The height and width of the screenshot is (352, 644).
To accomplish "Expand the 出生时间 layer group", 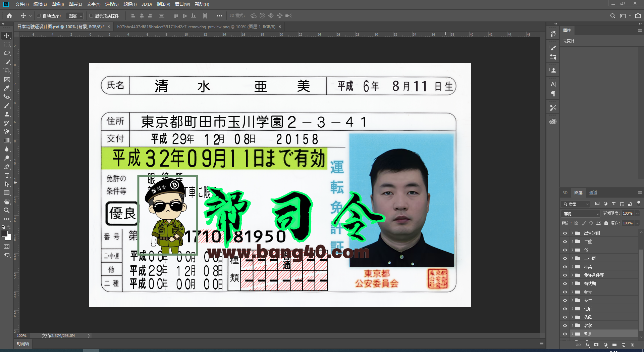I will click(x=572, y=233).
